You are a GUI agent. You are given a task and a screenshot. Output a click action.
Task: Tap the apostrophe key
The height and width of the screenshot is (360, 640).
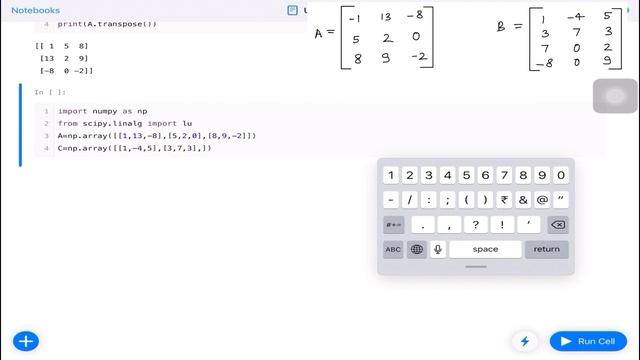(529, 224)
